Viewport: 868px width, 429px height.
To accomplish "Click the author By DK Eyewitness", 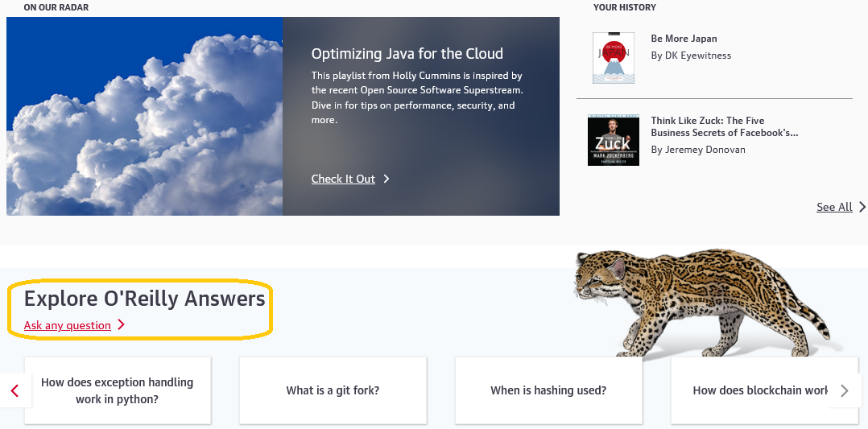I will pos(691,56).
